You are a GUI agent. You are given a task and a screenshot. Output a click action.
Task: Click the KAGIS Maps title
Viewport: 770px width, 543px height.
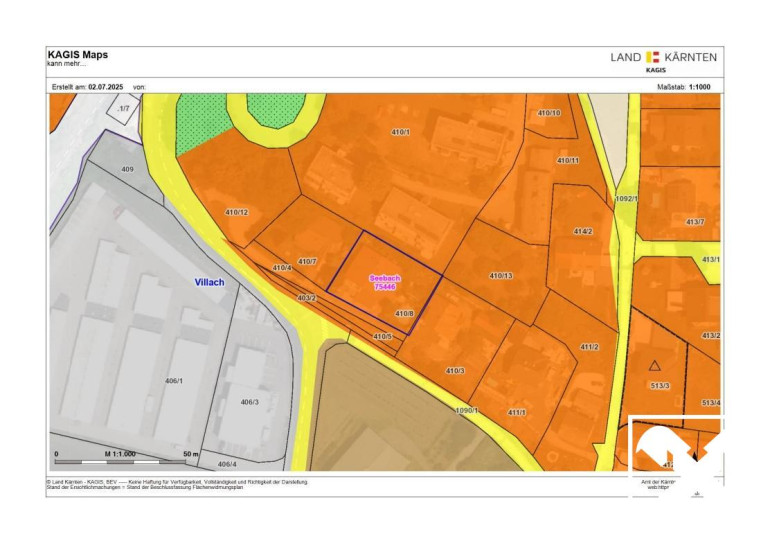click(x=77, y=54)
